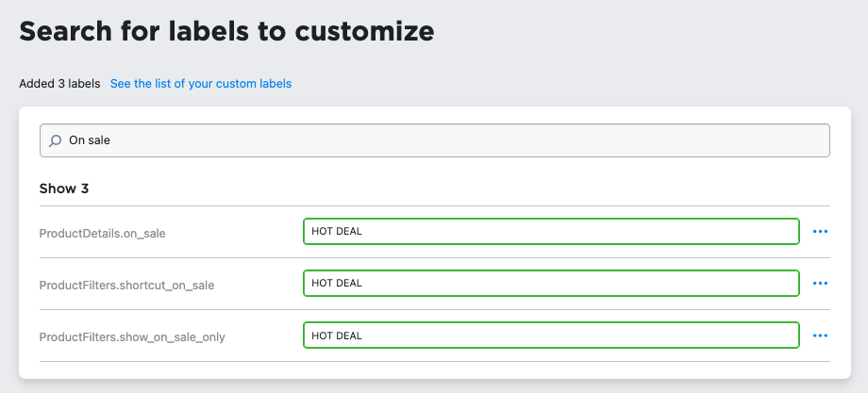The width and height of the screenshot is (868, 393).
Task: Open ellipsis menu for ProductFilters.show_on_sale_only
Action: coord(820,336)
